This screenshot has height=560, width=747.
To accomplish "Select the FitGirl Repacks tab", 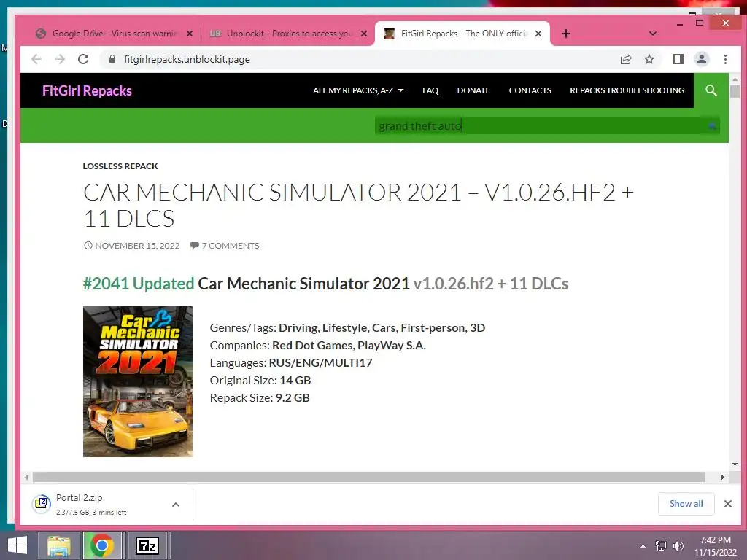I will [462, 34].
